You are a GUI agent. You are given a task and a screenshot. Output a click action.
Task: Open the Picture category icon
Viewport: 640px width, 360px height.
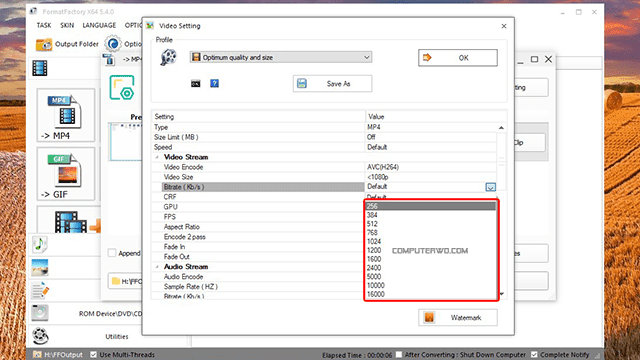[x=40, y=267]
